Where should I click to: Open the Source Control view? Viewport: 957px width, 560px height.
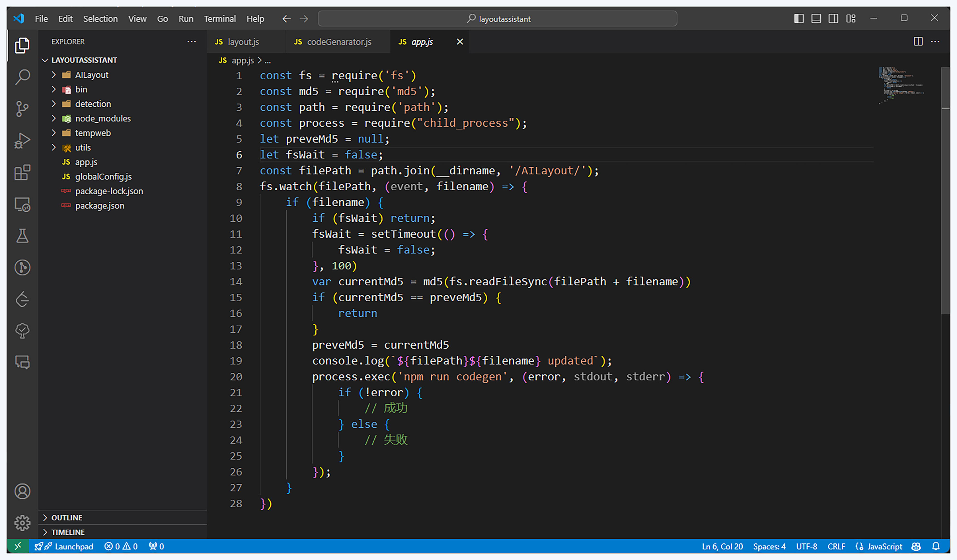coord(22,109)
